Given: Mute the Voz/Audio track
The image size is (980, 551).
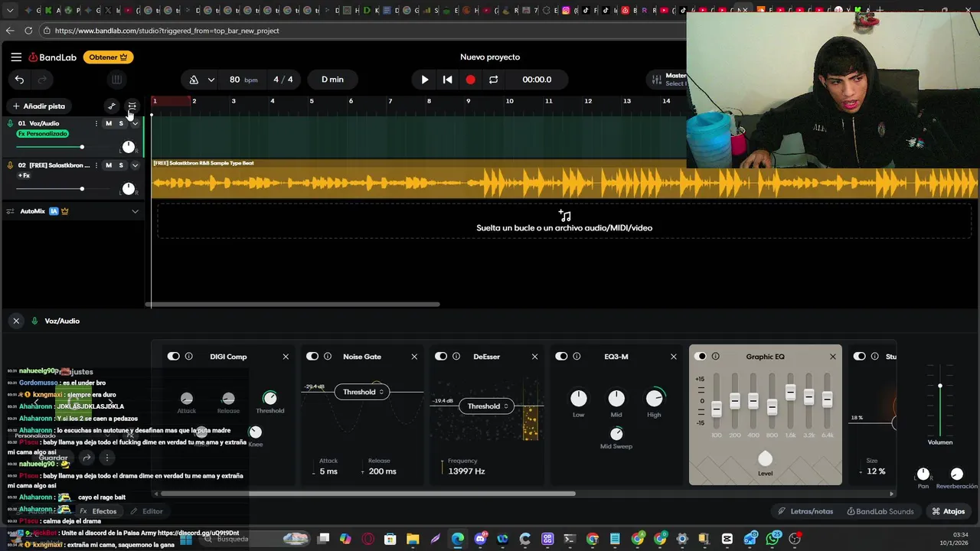Looking at the screenshot, I should [109, 123].
